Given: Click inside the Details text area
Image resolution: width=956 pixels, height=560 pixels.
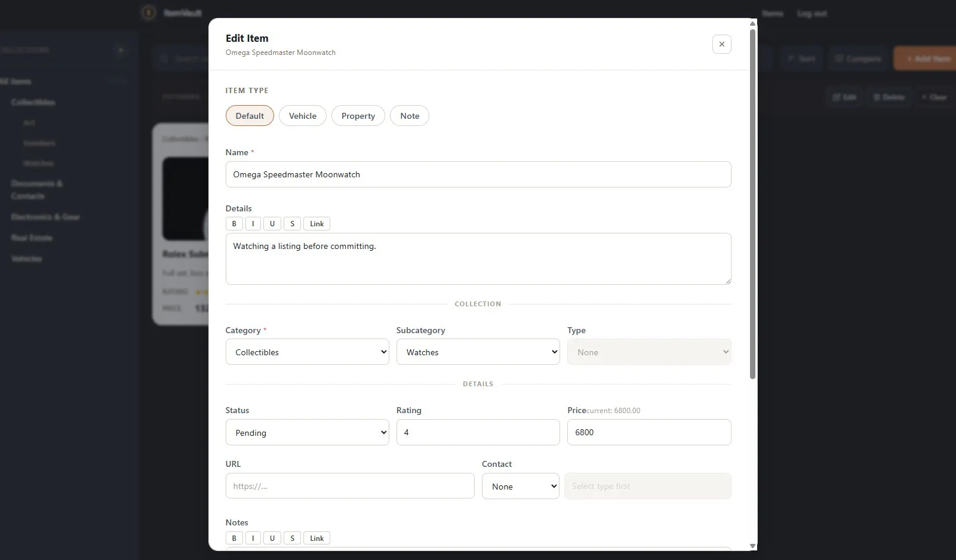Looking at the screenshot, I should click(478, 259).
